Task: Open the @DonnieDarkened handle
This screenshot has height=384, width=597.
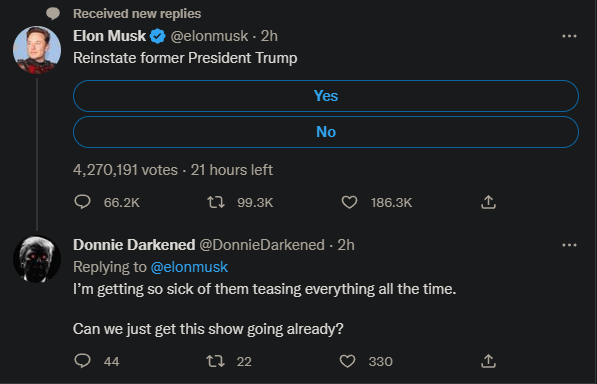Action: (262, 245)
